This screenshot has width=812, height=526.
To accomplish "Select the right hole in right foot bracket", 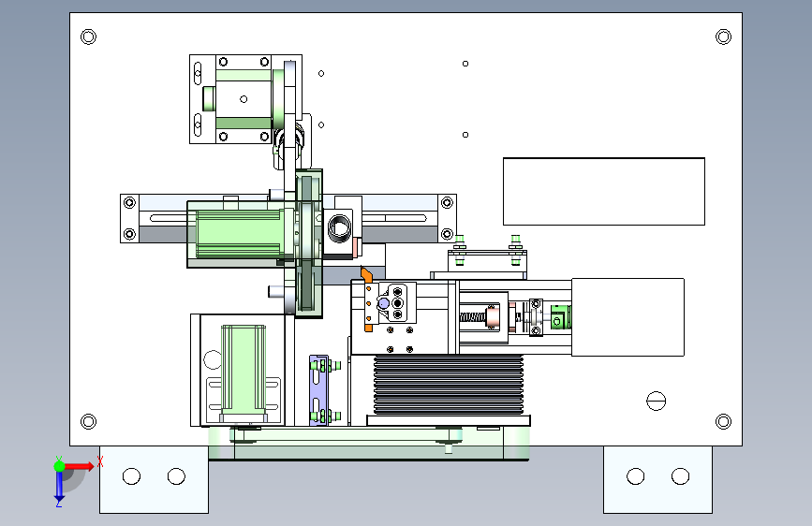I will [681, 476].
